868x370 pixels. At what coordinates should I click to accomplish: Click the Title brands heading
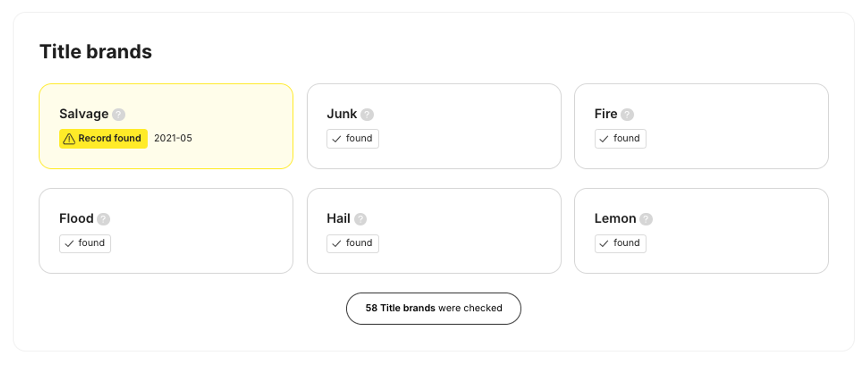(x=96, y=52)
